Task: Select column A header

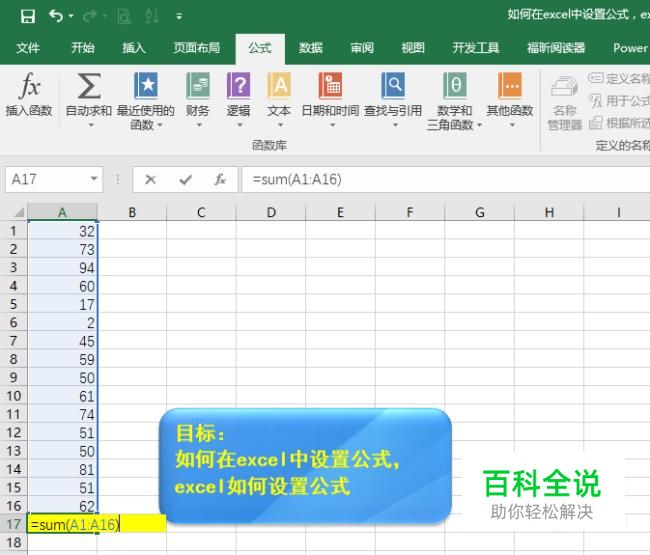Action: [x=62, y=212]
